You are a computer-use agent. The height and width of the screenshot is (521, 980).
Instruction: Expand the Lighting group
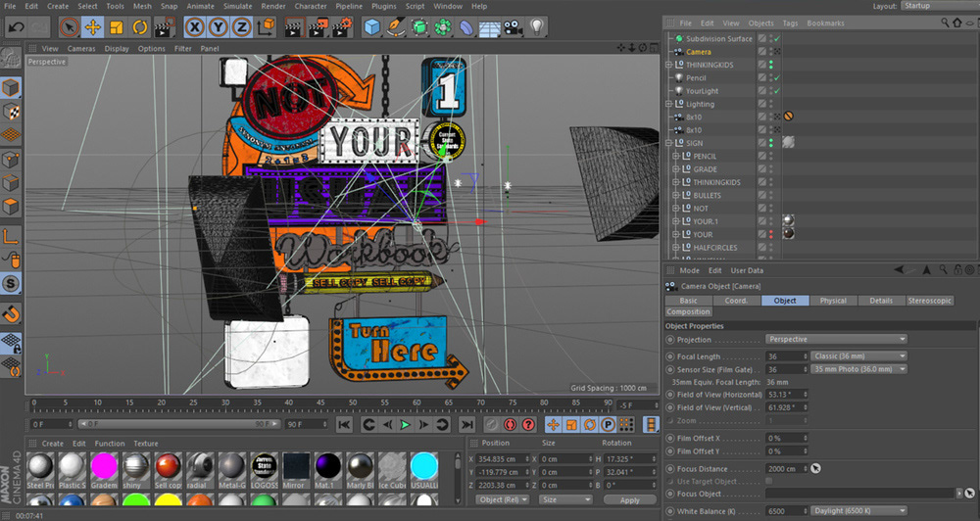[x=668, y=105]
